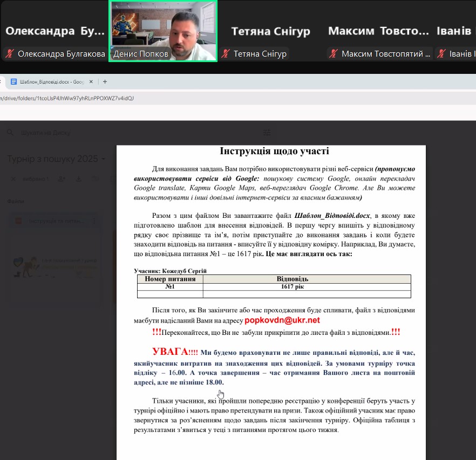This screenshot has height=460, width=476.
Task: Click the Інструкція щодо участі heading
Action: 274,151
